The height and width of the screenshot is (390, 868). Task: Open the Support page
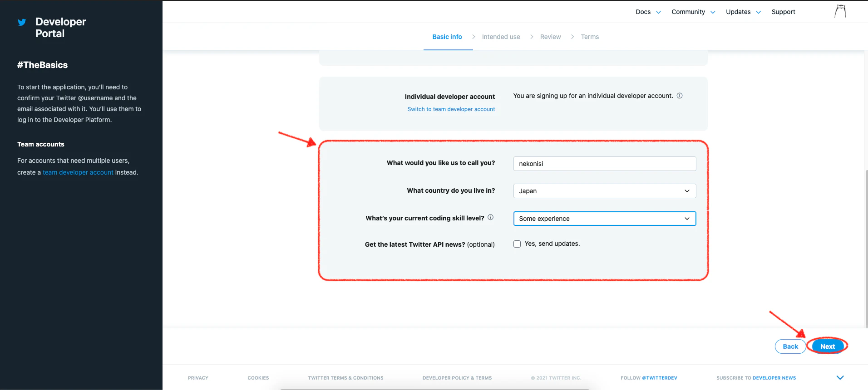[783, 12]
